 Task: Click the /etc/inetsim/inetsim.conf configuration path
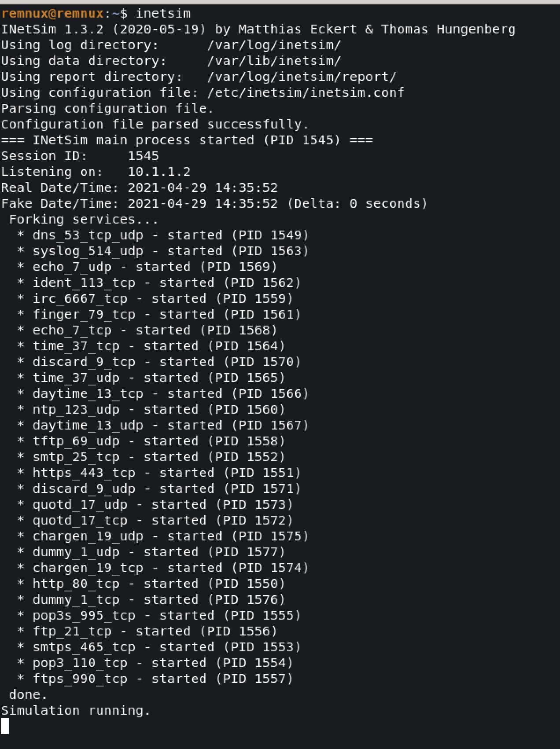pos(306,93)
